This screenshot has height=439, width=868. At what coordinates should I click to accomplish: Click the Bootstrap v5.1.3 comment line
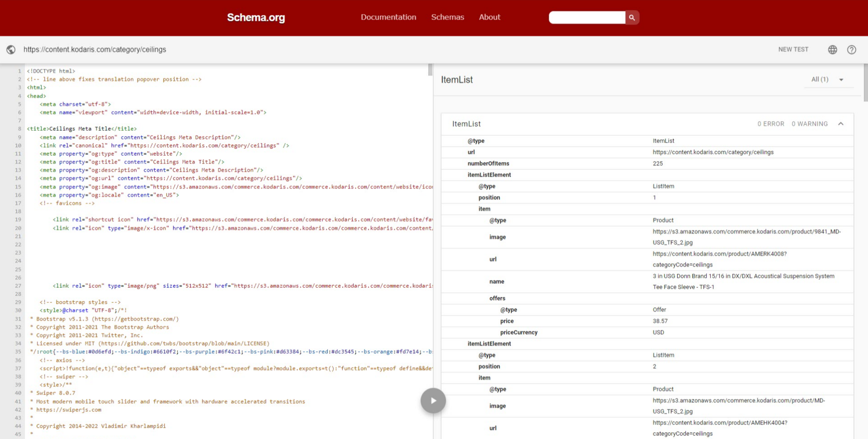click(x=104, y=319)
